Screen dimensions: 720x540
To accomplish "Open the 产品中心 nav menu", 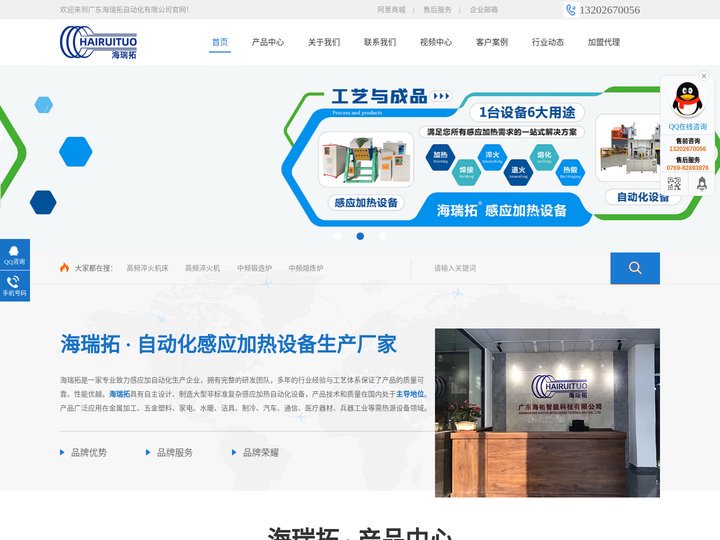I will 268,42.
